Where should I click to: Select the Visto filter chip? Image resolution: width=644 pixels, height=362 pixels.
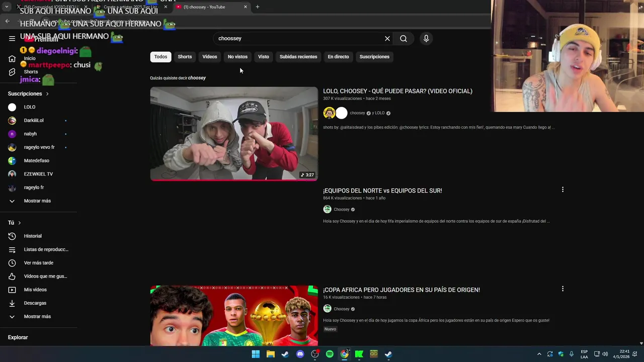coord(264,57)
